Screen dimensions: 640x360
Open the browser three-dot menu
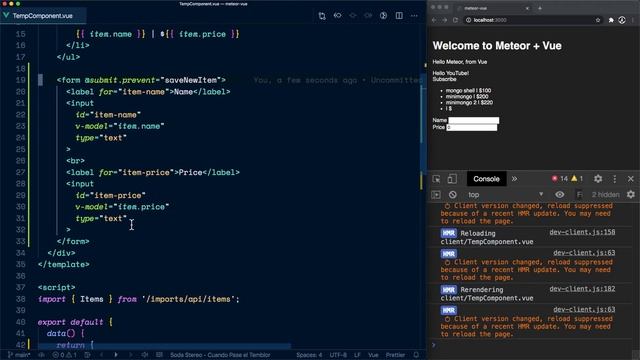pyautogui.click(x=633, y=20)
